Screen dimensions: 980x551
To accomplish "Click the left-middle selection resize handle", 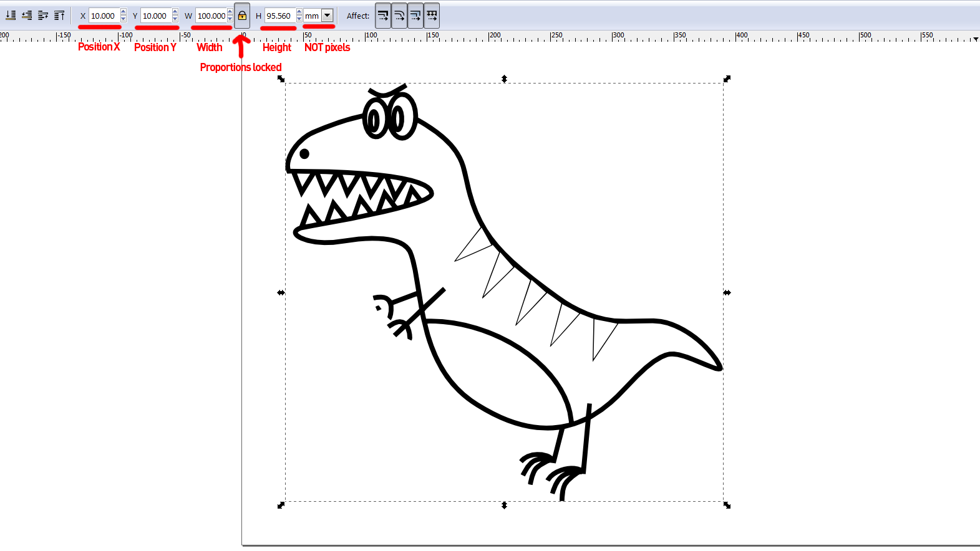I will click(x=281, y=292).
